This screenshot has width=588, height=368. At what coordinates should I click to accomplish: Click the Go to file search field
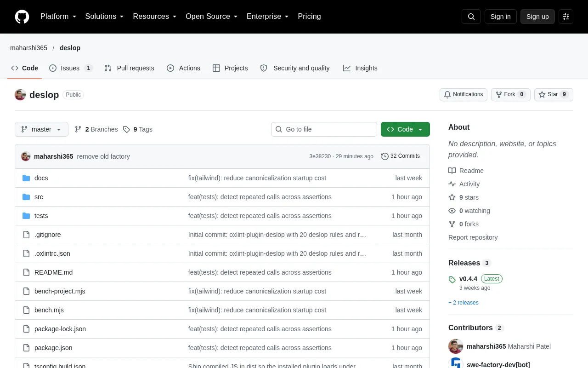tap(324, 129)
